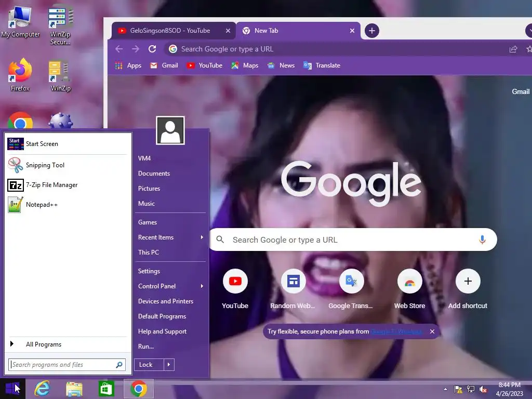532x399 pixels.
Task: Click the Google search box on page
Action: (x=353, y=240)
